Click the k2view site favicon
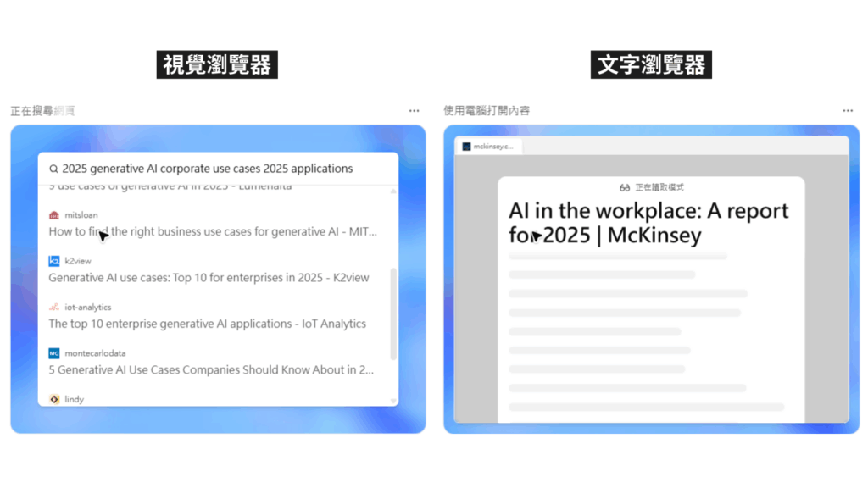This screenshot has width=868, height=488. pyautogui.click(x=53, y=261)
